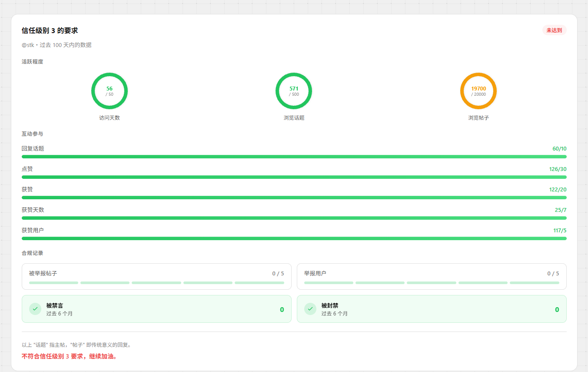Click the 126/30 value
The width and height of the screenshot is (588, 372).
tap(558, 169)
